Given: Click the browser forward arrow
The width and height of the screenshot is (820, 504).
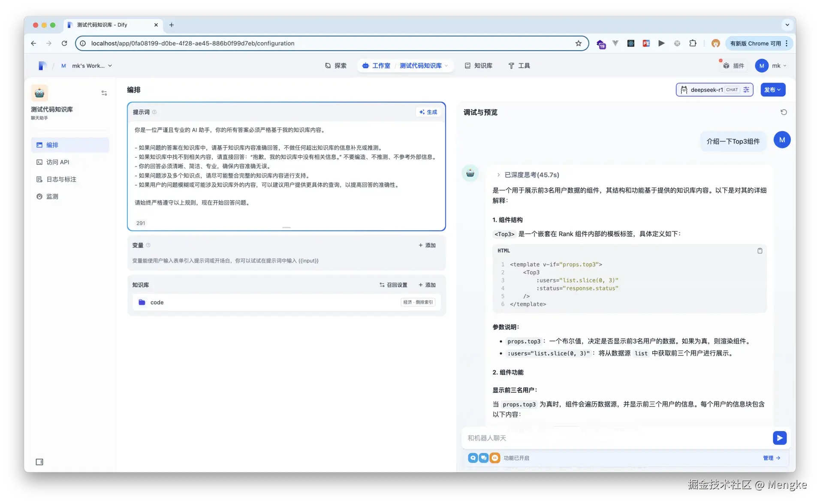Looking at the screenshot, I should point(49,43).
